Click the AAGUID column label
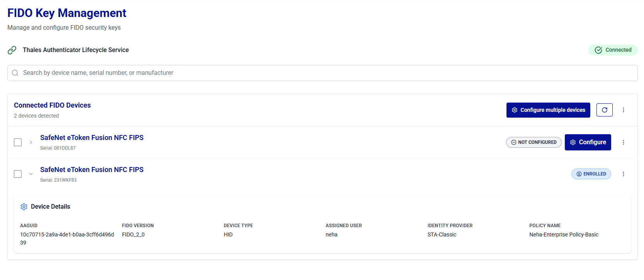This screenshot has height=280, width=644. click(x=29, y=226)
